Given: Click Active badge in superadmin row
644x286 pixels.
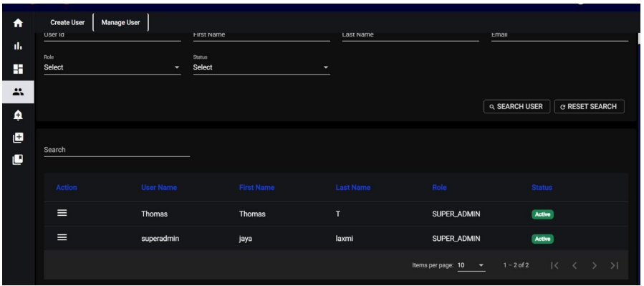Looking at the screenshot, I should [x=542, y=239].
